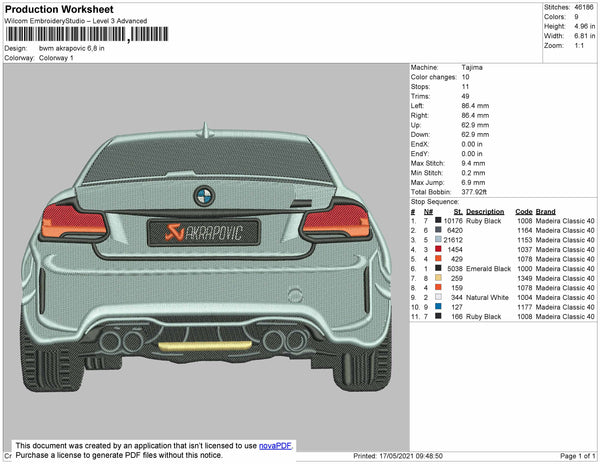This screenshot has width=600, height=464.
Task: Click the barcode under the worksheet title
Action: [87, 34]
